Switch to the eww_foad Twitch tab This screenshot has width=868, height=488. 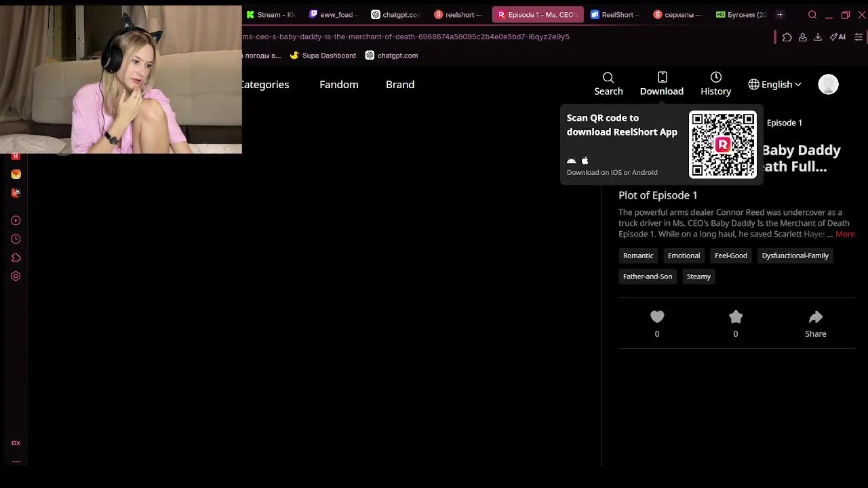(x=334, y=15)
